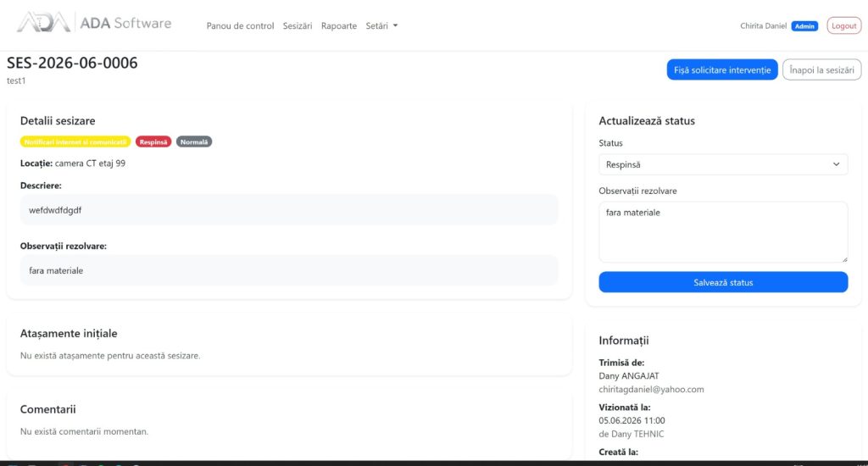Focus the Observații rezolvare text area

pos(723,232)
